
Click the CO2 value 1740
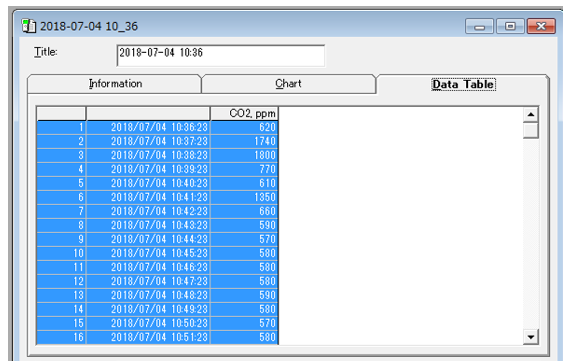click(x=244, y=141)
